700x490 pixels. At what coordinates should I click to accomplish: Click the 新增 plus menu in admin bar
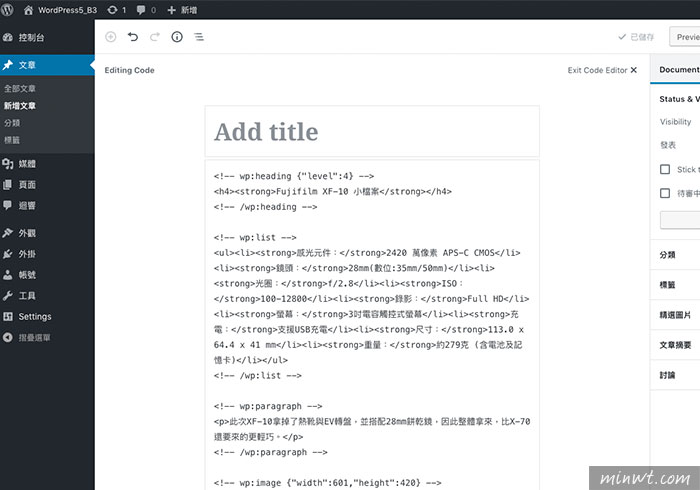[182, 10]
